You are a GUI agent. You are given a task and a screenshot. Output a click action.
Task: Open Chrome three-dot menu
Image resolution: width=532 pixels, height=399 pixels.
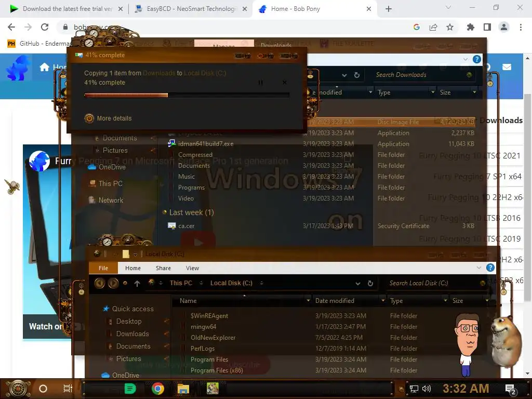521,27
